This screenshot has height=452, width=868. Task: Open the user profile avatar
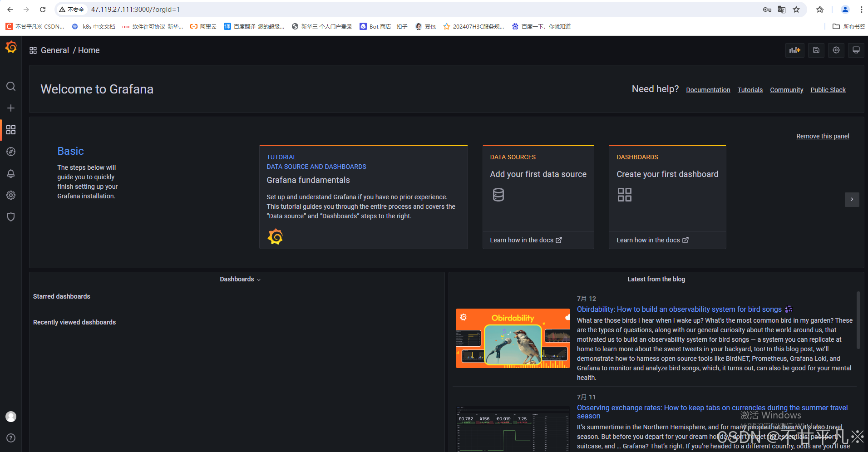(11, 417)
